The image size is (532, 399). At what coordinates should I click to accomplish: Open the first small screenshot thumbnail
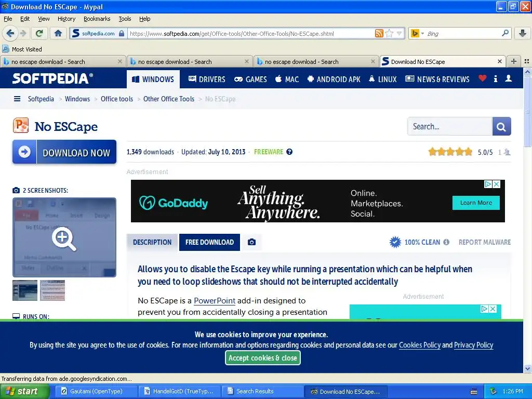[x=25, y=290]
